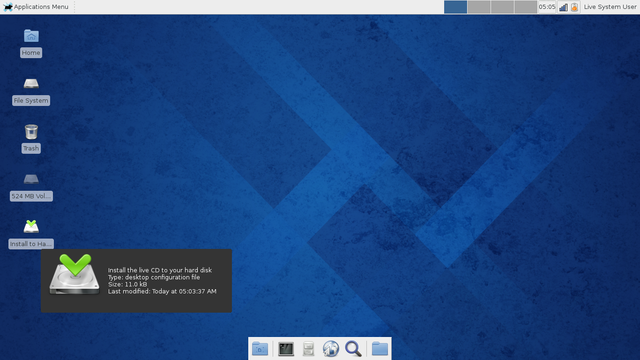The height and width of the screenshot is (360, 640).
Task: Click the '524 MB Vol...' desktop label
Action: [x=31, y=196]
